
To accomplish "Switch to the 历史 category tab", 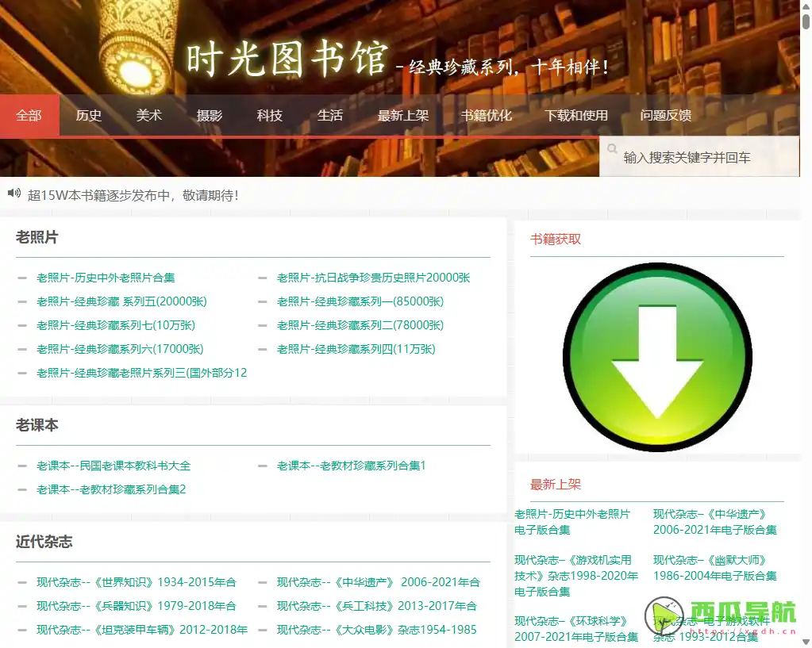I will click(89, 115).
